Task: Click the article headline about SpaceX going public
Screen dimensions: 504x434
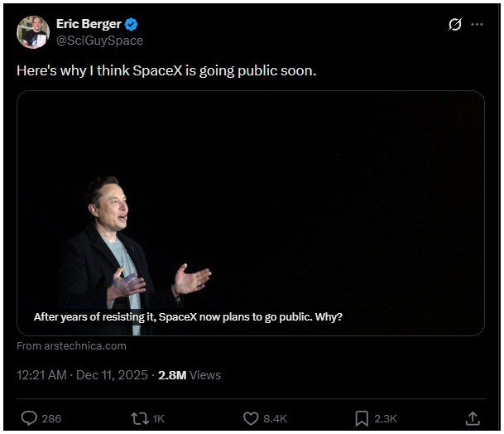Action: 188,317
